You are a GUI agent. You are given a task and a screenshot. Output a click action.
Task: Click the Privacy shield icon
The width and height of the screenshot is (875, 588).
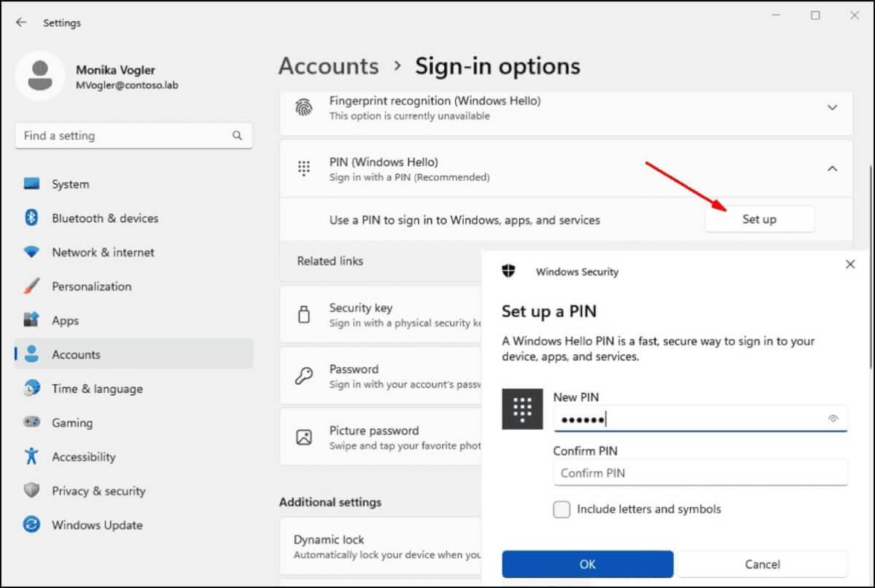point(31,491)
